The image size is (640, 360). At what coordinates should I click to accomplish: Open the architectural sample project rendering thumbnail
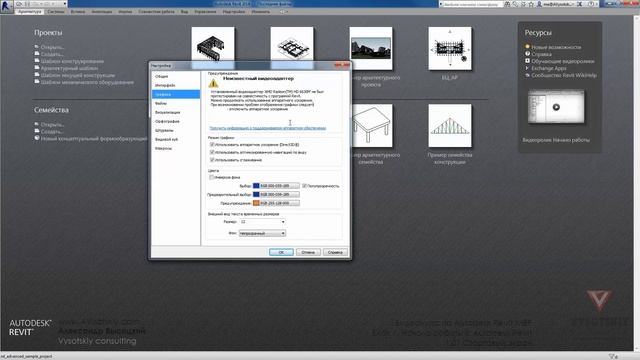(371, 48)
